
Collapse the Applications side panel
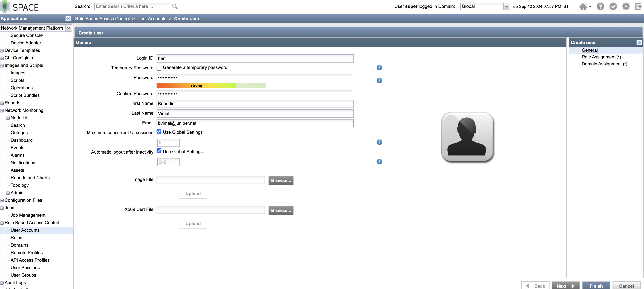click(x=68, y=19)
